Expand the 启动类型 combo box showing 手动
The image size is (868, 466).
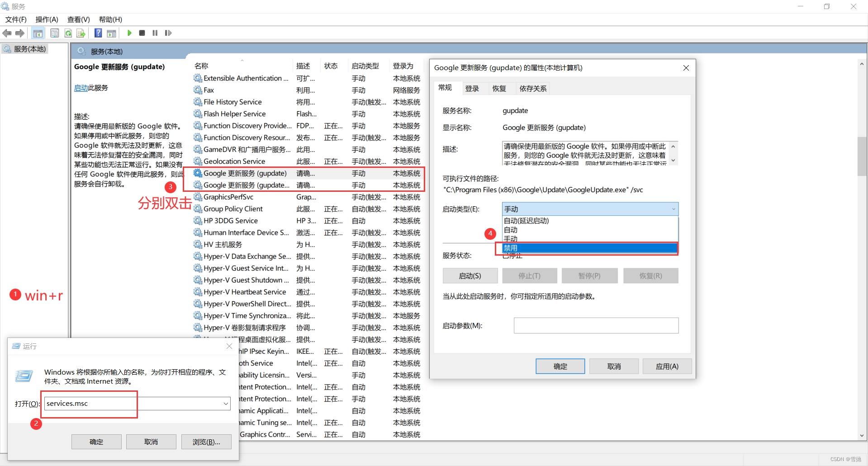coord(590,209)
